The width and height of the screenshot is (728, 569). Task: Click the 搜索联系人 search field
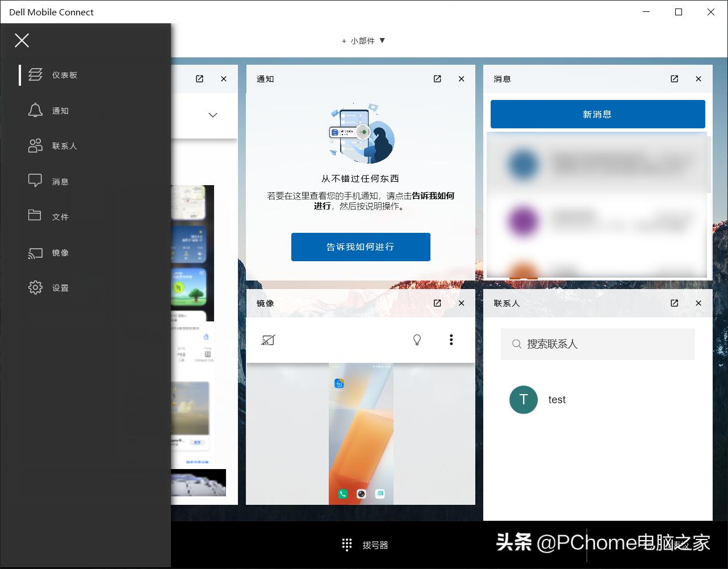point(597,344)
